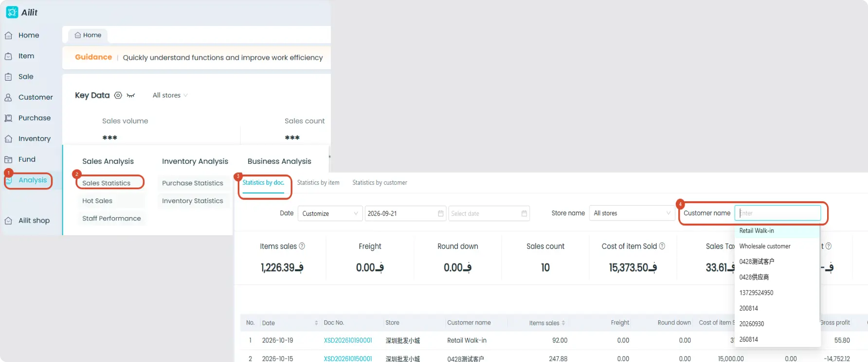Expand the All stores dropdown beside Key Data
The image size is (868, 362).
[x=170, y=95]
